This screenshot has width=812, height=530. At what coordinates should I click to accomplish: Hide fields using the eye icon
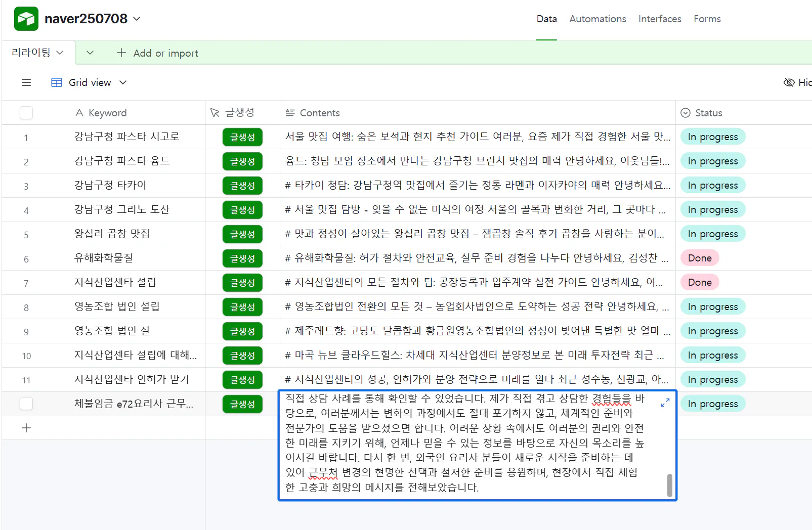pos(789,82)
